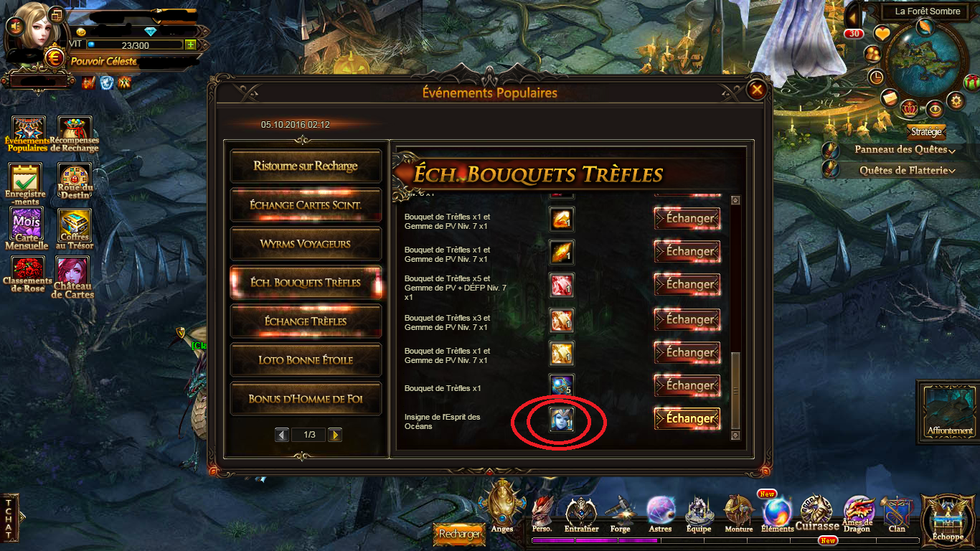Click the exchange list scrollbar down arrow
The width and height of the screenshot is (980, 551).
point(735,435)
